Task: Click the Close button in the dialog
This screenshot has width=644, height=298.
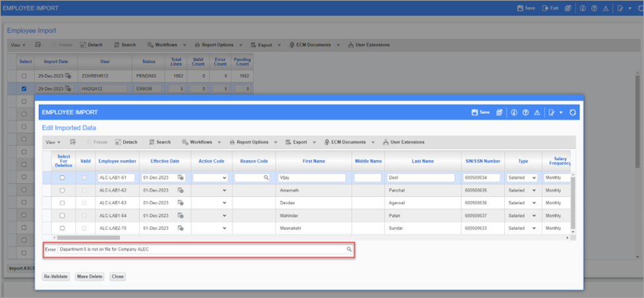Action: (118, 277)
